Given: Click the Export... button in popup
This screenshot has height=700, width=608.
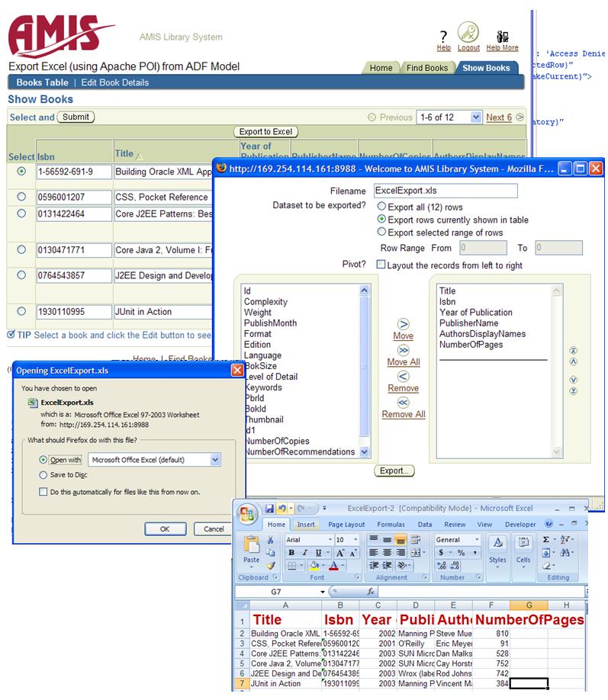Looking at the screenshot, I should [x=394, y=470].
